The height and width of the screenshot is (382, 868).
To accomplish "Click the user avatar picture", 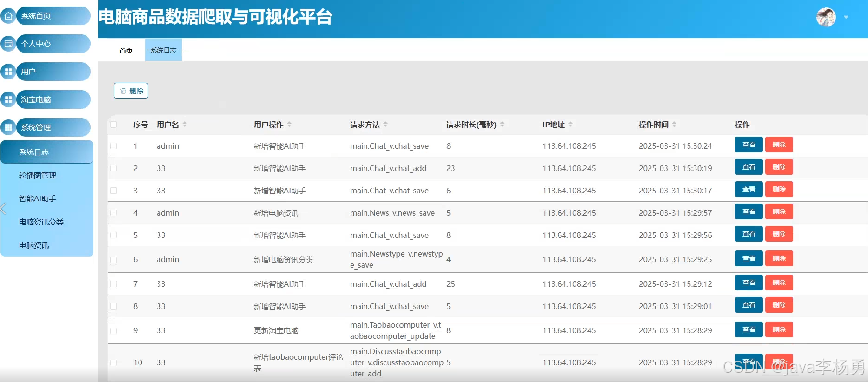I will (x=826, y=17).
